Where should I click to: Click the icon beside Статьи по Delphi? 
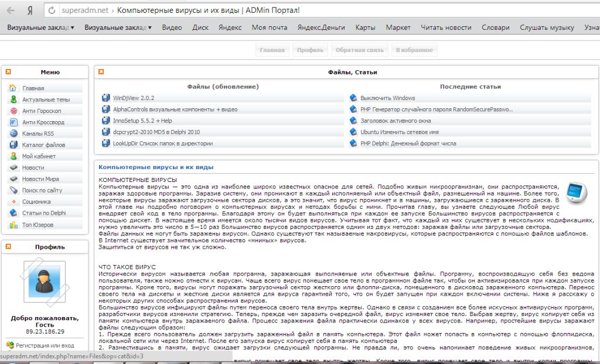click(13, 212)
